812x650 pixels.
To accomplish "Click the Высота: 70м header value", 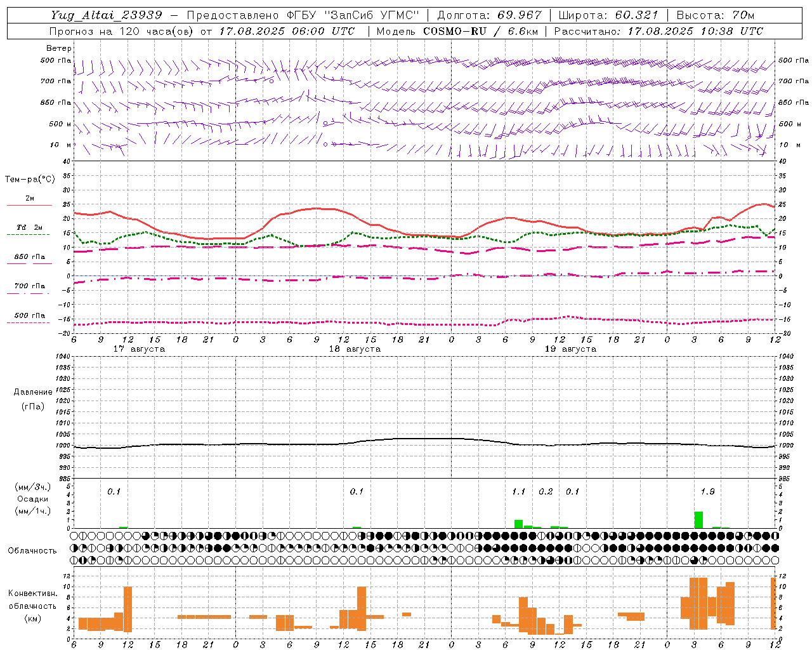I will tap(716, 15).
